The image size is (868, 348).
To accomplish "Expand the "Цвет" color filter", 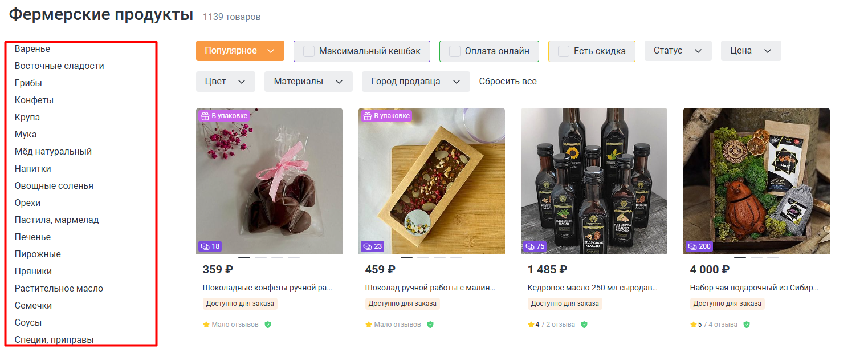I will click(x=225, y=82).
